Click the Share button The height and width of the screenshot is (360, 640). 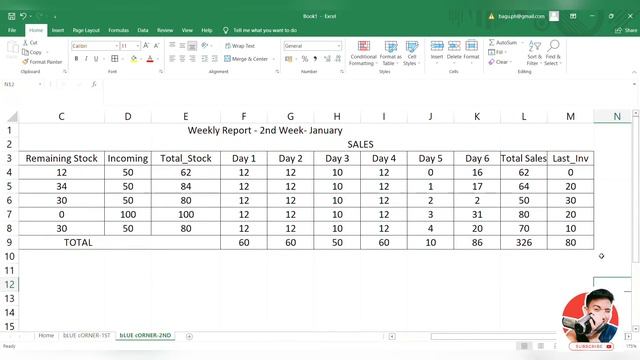pos(627,30)
